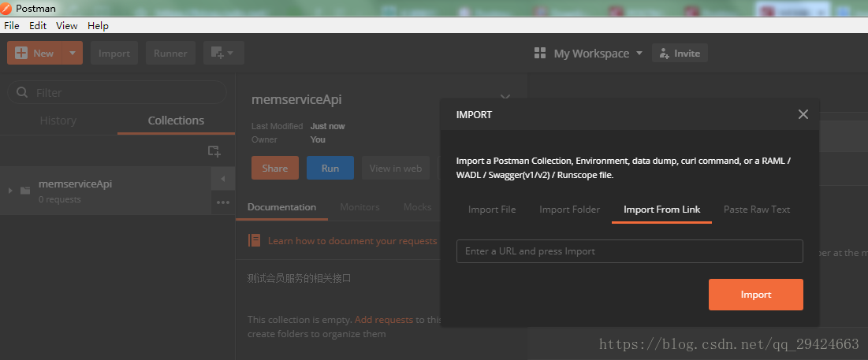Click the sidebar Filter search field
Screen dimensions: 868x360
(x=117, y=92)
